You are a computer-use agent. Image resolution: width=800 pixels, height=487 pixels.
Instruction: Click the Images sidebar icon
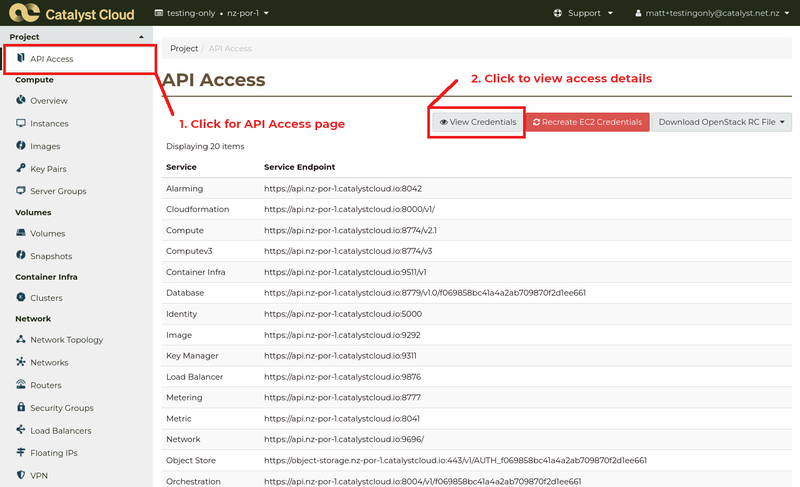(x=20, y=145)
